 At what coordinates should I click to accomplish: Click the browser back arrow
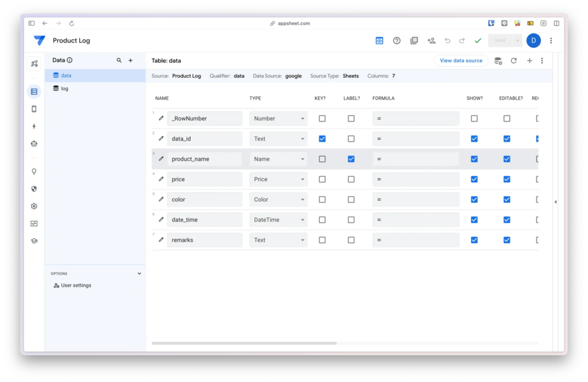pos(45,23)
